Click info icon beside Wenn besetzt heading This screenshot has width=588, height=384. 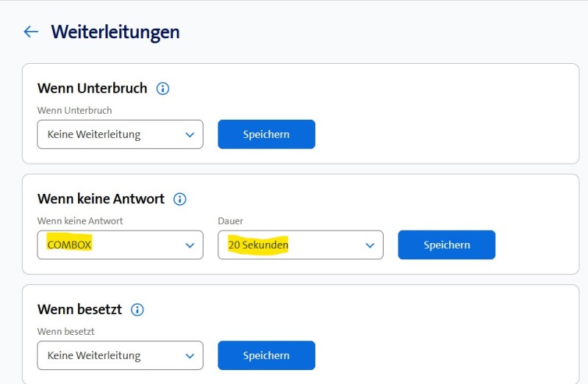137,310
